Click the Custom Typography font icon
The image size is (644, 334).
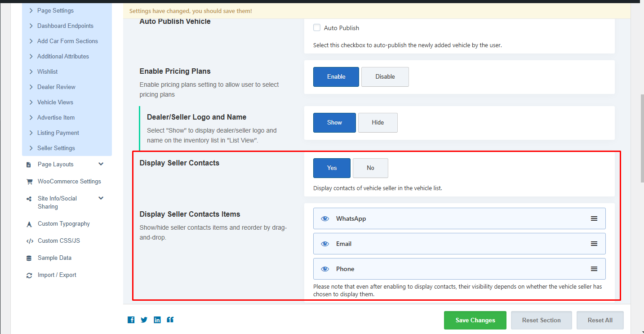[x=29, y=224]
